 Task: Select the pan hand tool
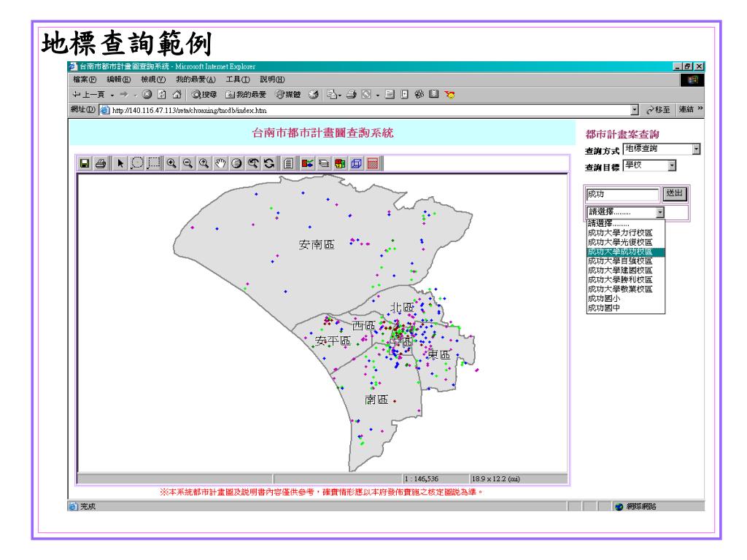click(220, 164)
